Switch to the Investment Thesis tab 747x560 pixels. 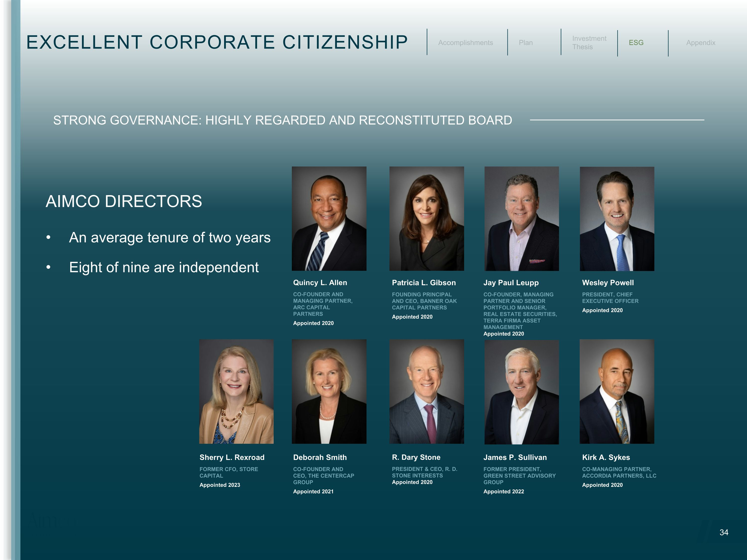coord(589,43)
